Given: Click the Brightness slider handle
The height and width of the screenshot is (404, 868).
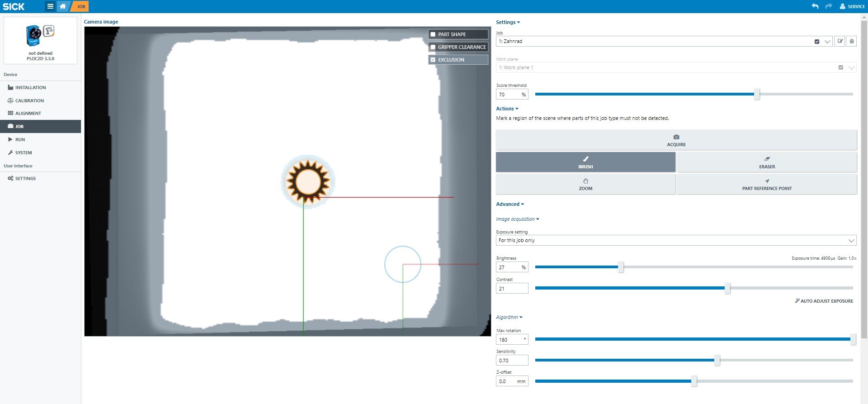Looking at the screenshot, I should coord(621,267).
